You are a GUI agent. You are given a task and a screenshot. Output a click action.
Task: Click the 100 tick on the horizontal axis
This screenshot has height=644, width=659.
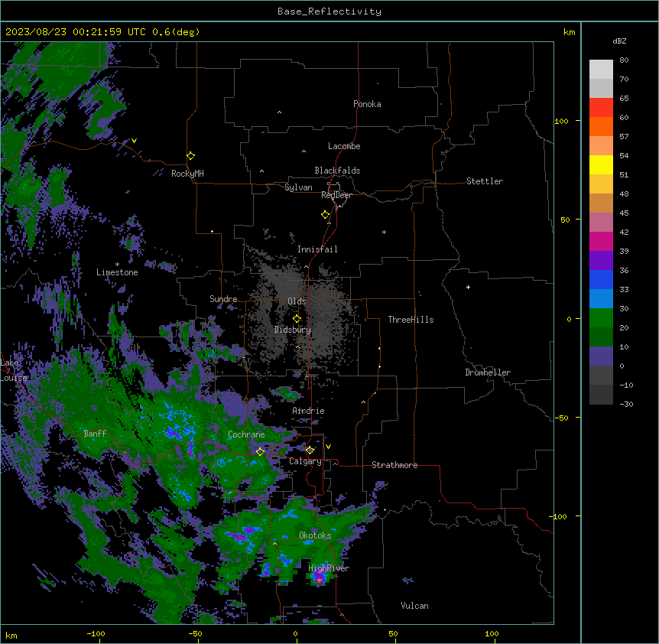point(492,633)
